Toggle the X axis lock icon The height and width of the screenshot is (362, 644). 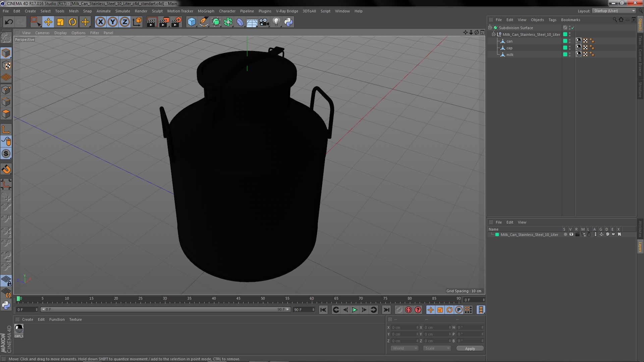pos(100,22)
